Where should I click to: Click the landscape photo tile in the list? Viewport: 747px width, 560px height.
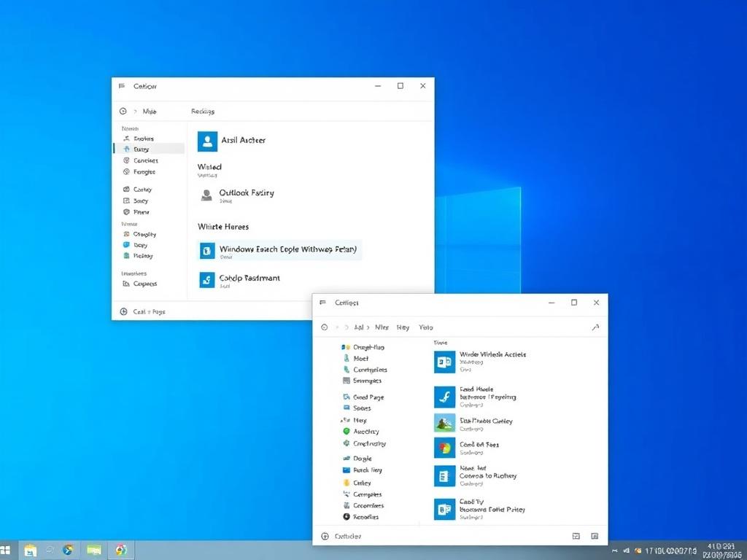445,422
